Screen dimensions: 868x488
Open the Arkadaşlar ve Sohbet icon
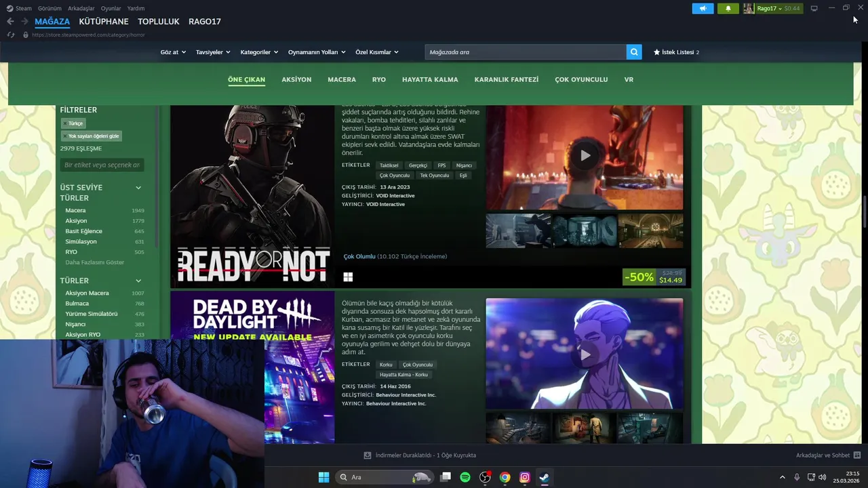(857, 455)
